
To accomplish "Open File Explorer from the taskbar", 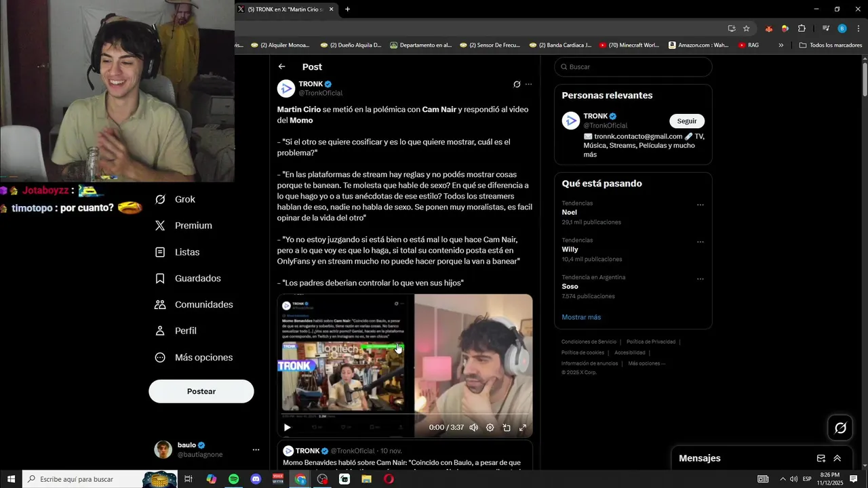I will [366, 479].
